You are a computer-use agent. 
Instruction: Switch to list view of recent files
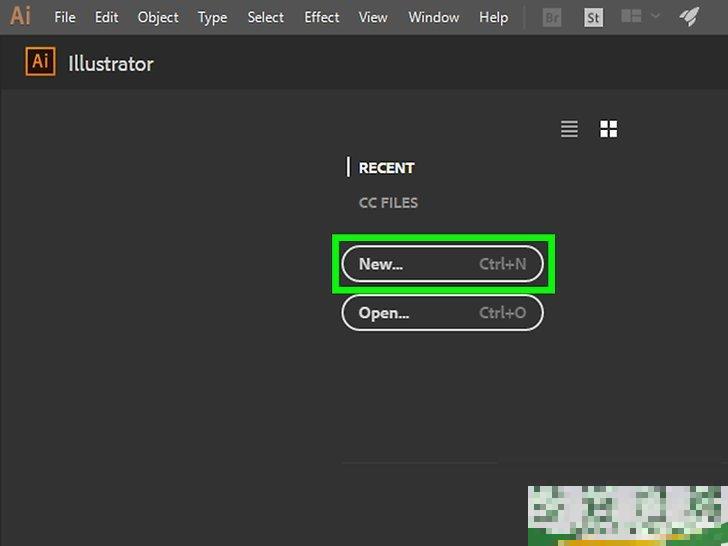(569, 129)
